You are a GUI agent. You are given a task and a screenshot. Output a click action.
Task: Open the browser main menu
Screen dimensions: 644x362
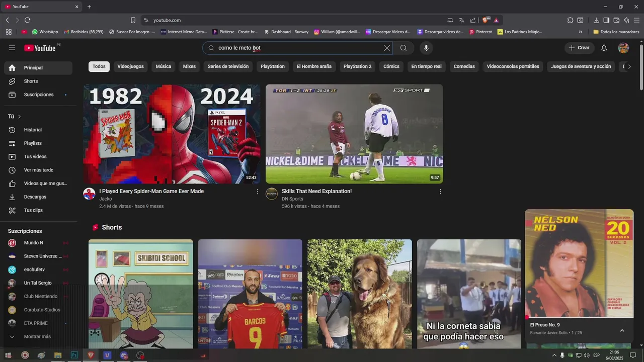pos(636,20)
